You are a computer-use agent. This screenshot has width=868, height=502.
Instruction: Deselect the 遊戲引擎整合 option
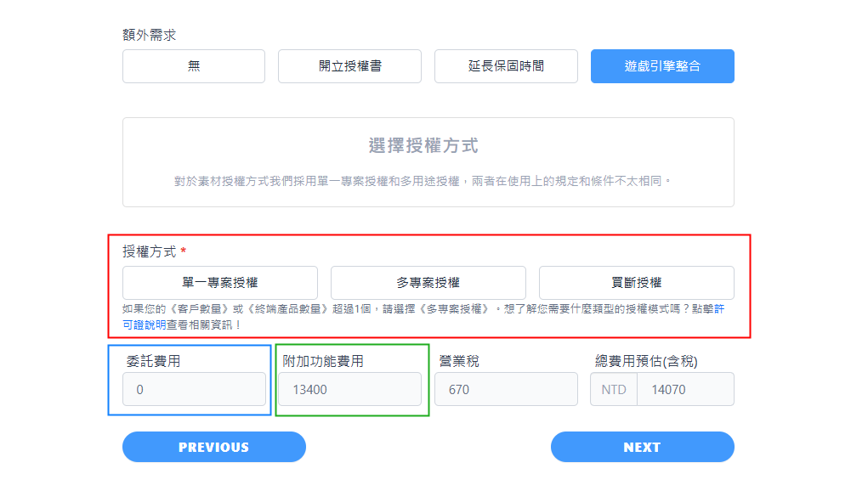(x=662, y=66)
